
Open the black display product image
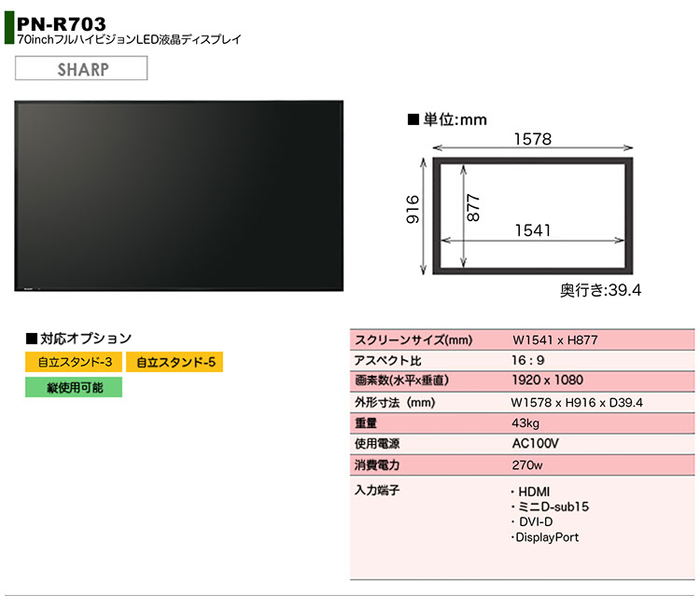[179, 196]
